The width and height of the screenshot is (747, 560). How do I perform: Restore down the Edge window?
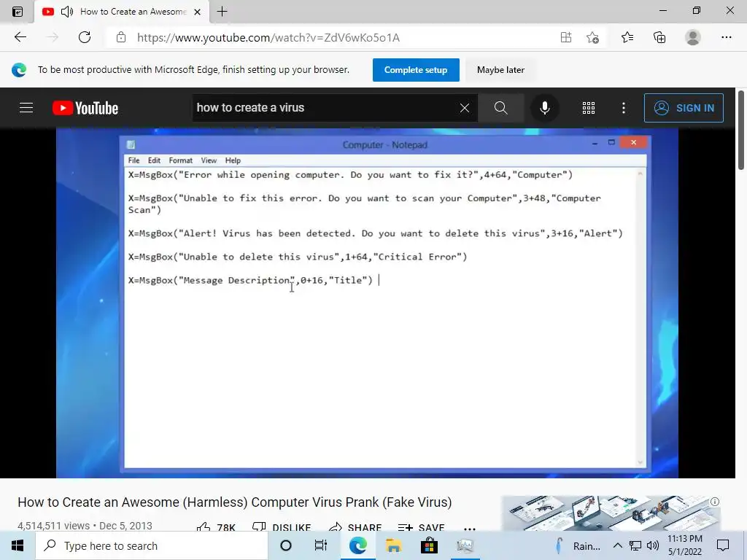click(697, 11)
